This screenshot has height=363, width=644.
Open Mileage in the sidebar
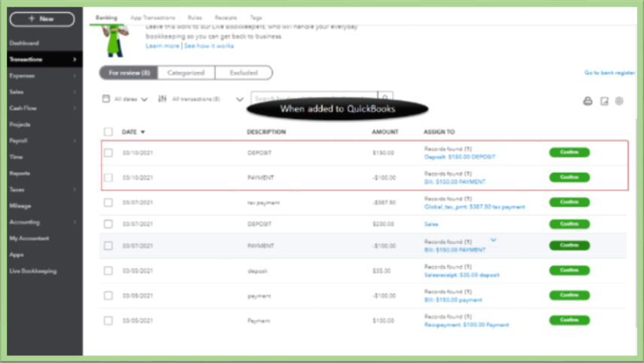20,206
